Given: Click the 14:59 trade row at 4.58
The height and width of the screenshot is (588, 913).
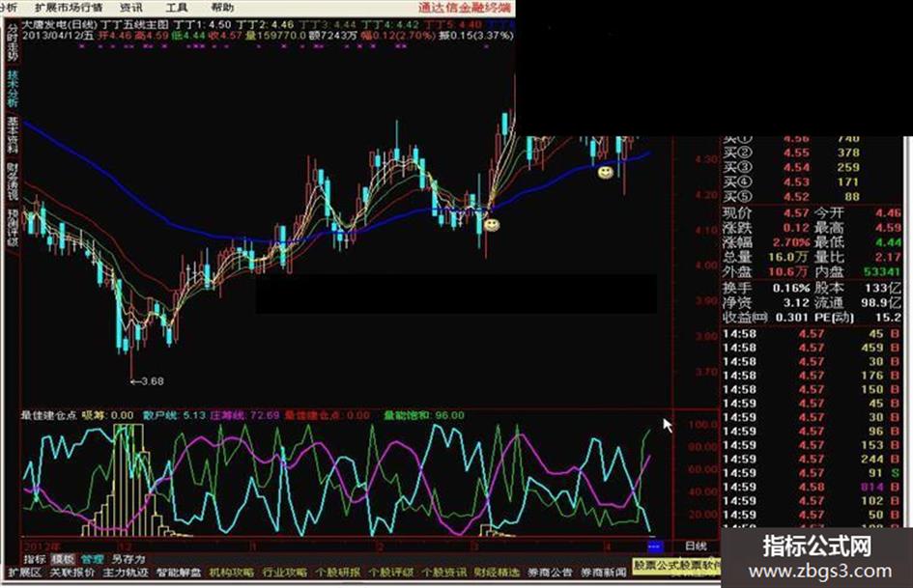Looking at the screenshot, I should [812, 488].
